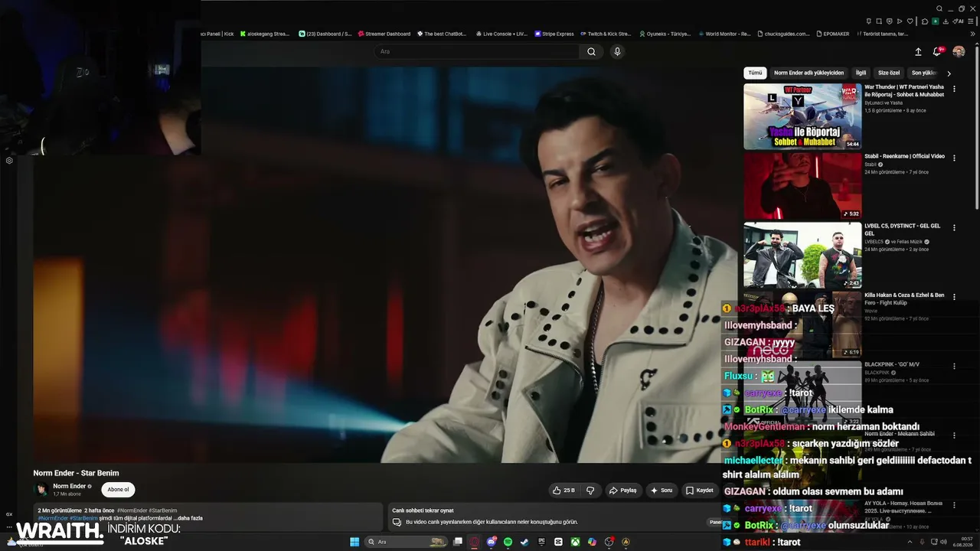Open Epic Games Launcher from taskbar
Viewport: 980px width, 551px height.
541,542
